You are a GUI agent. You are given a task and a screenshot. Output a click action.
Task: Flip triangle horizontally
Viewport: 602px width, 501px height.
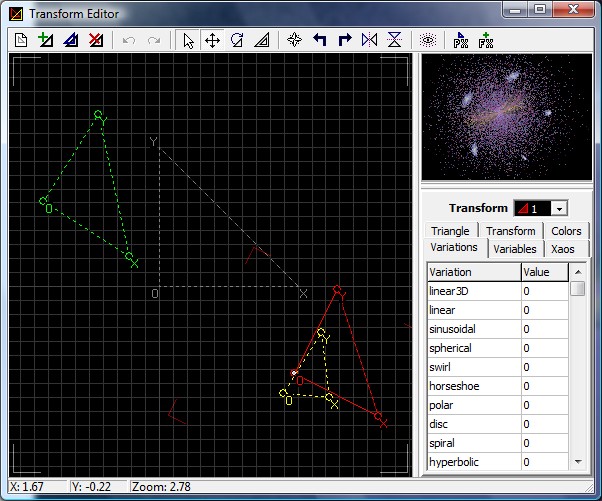[369, 41]
